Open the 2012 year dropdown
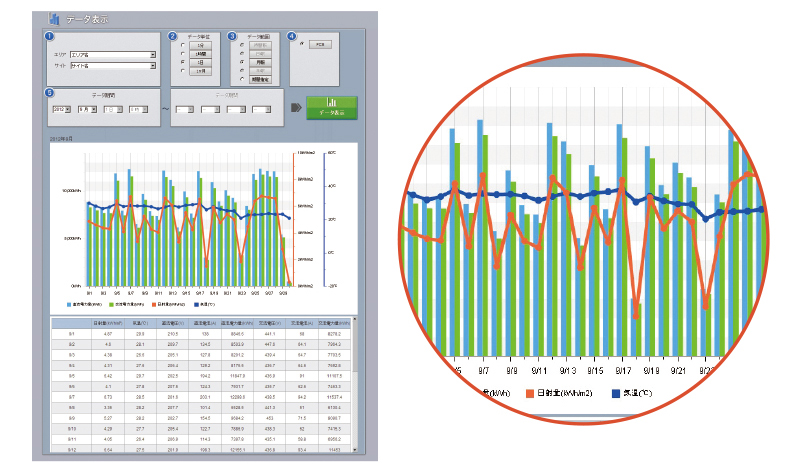This screenshot has height=470, width=800. 61,109
